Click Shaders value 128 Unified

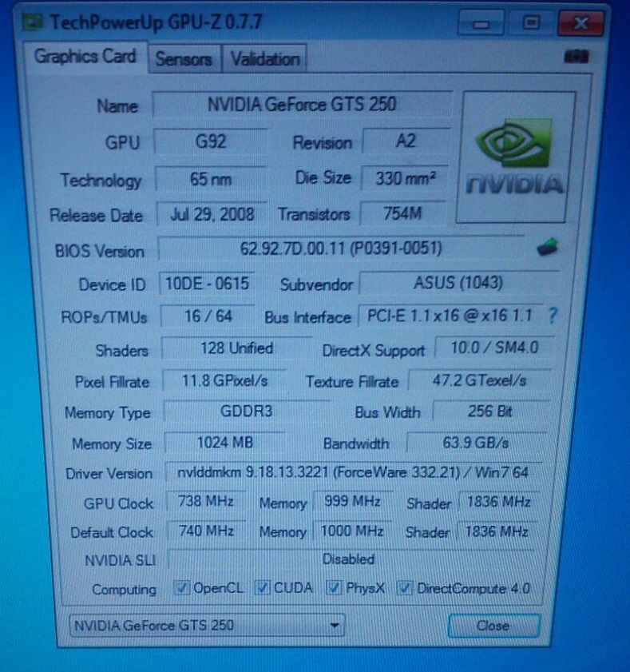click(237, 348)
